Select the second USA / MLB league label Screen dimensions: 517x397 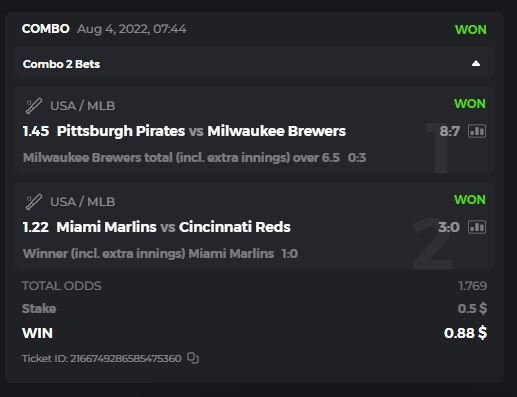[83, 202]
